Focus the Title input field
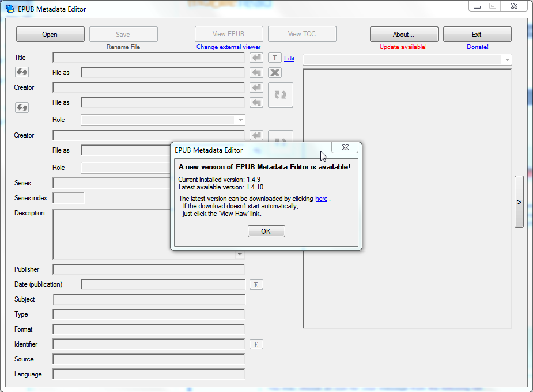The width and height of the screenshot is (533, 392). (149, 58)
